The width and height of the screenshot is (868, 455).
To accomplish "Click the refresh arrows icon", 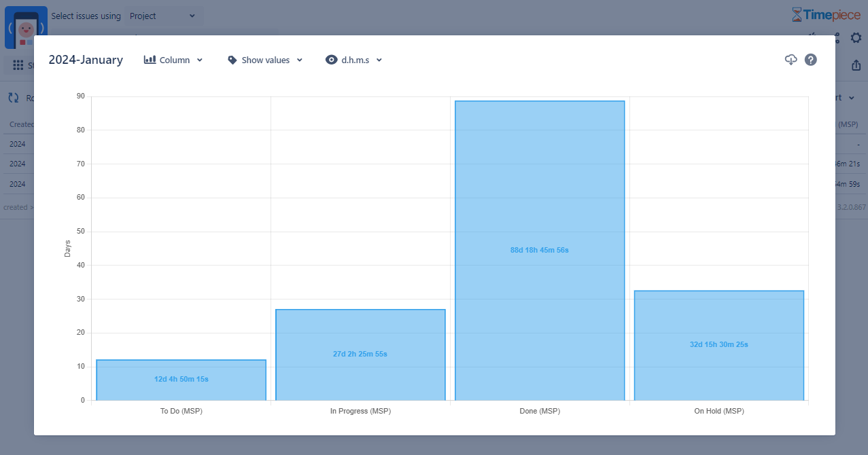I will coord(14,98).
